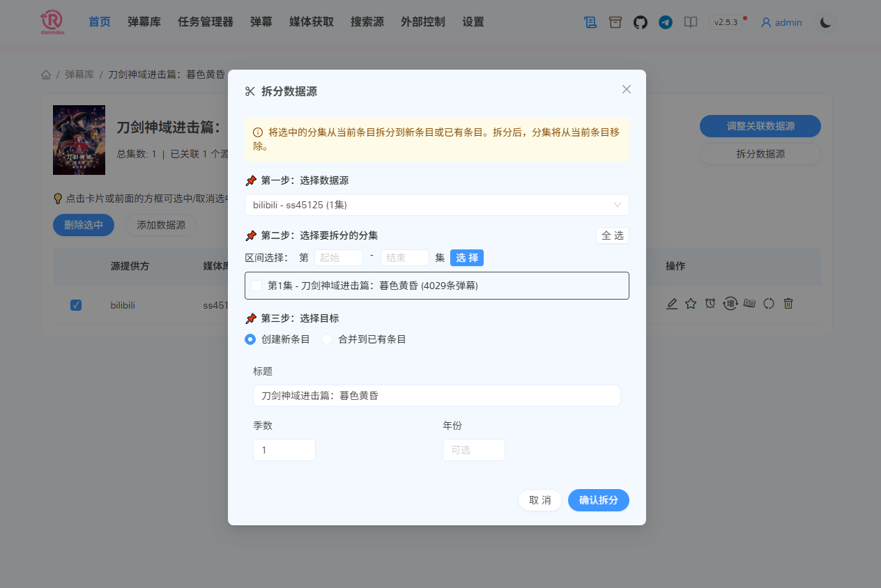
Task: Switch to dark mode with the moon icon
Action: [825, 22]
